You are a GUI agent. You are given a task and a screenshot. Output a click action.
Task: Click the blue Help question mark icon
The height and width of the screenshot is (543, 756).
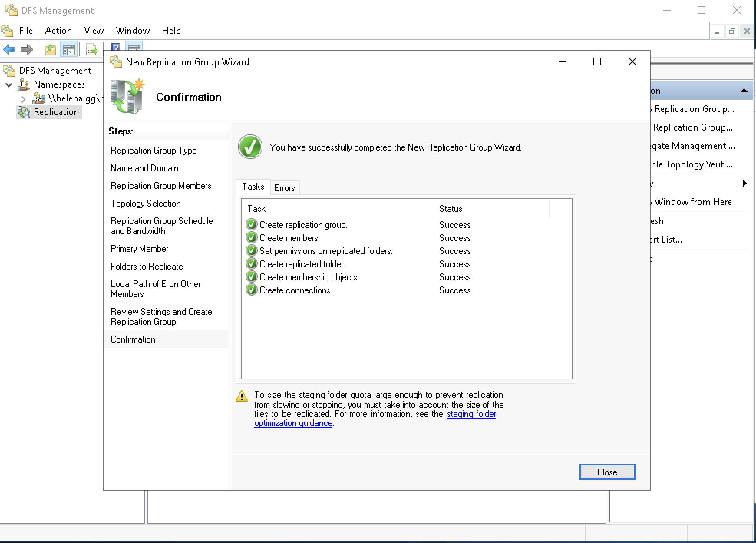115,47
